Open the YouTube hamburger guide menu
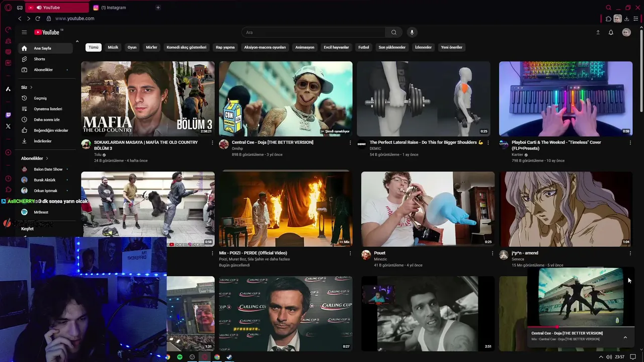This screenshot has width=644, height=362. coord(24,32)
